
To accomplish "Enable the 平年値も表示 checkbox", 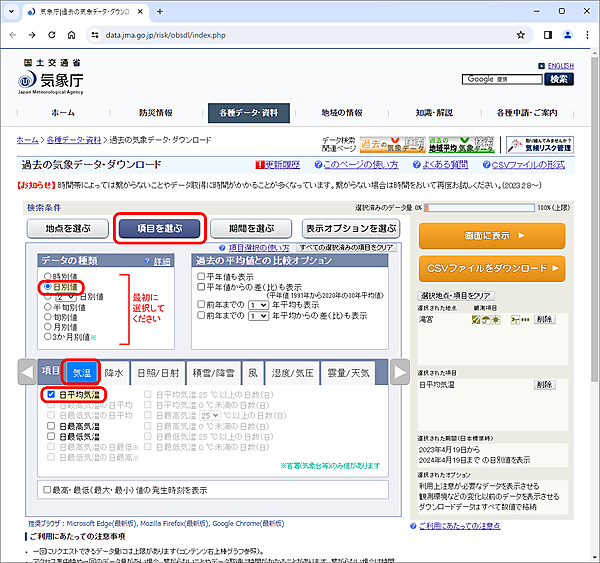I will pos(201,276).
